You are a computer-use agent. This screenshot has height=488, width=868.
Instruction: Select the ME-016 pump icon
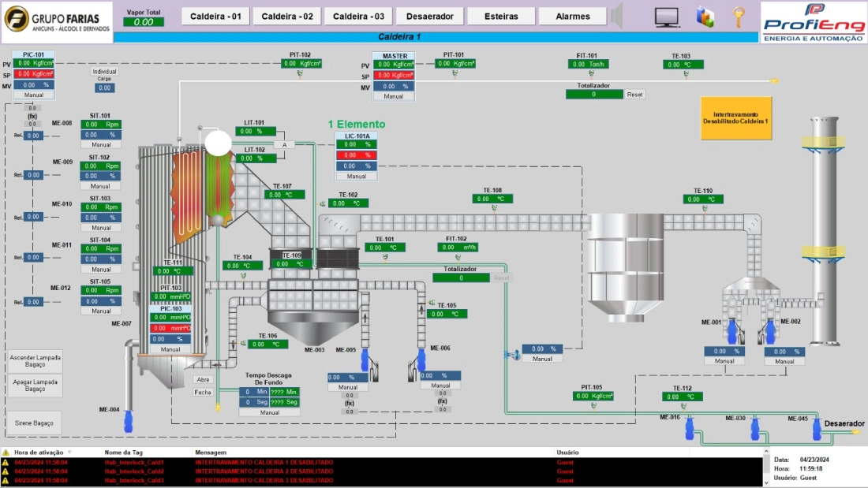pyautogui.click(x=690, y=428)
